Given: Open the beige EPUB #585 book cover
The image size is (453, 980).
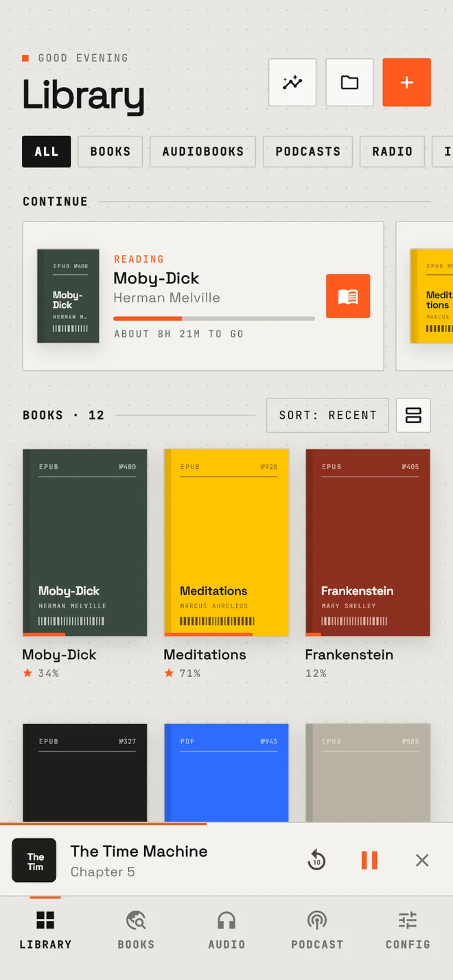Looking at the screenshot, I should (368, 772).
